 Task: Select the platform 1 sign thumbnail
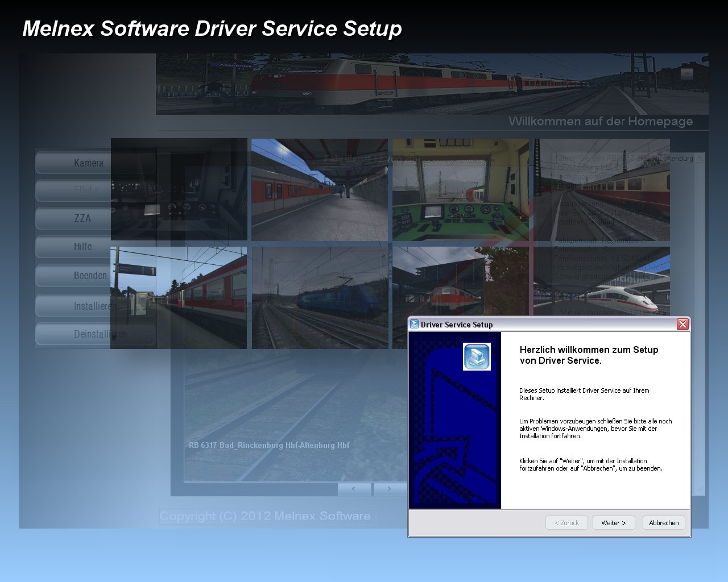[179, 297]
